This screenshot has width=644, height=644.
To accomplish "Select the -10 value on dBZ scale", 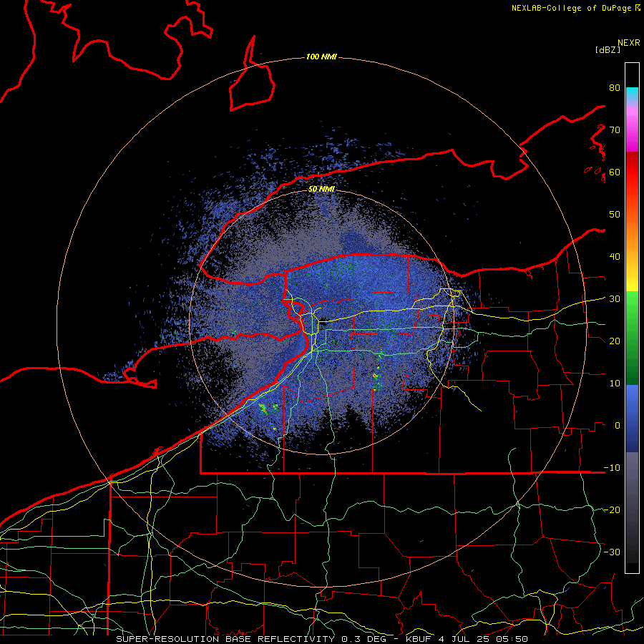I will pyautogui.click(x=612, y=468).
